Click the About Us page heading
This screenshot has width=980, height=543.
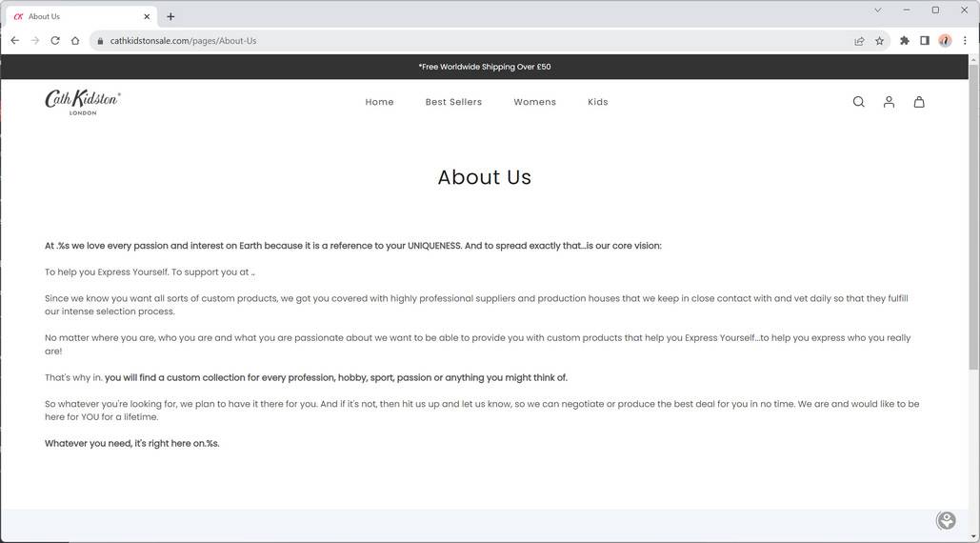tap(485, 177)
